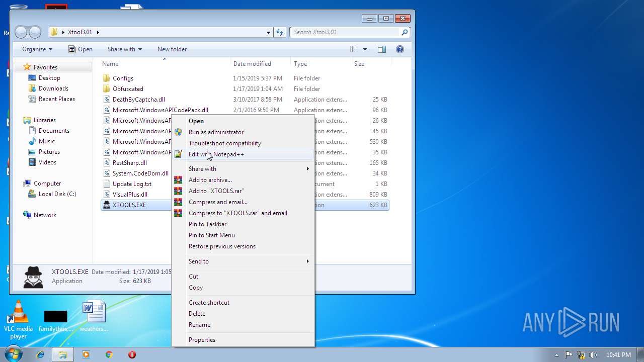Open the change view options dropdown arrow
The width and height of the screenshot is (644, 362).
pos(365,49)
